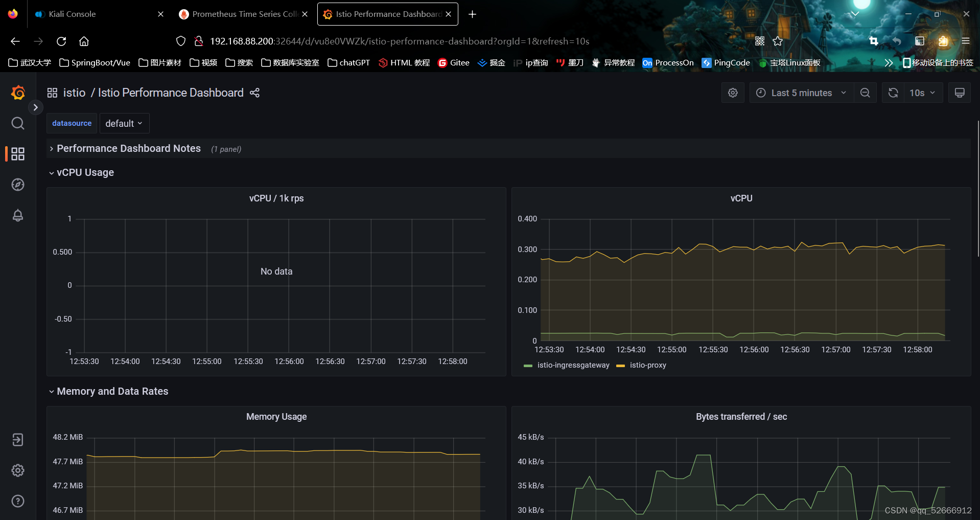Open the Memory Usage panel title menu
Screen dimensions: 980x520
coord(276,416)
